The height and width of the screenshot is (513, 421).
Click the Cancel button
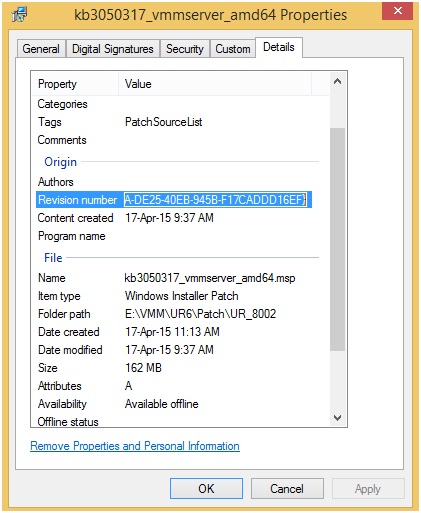click(287, 489)
